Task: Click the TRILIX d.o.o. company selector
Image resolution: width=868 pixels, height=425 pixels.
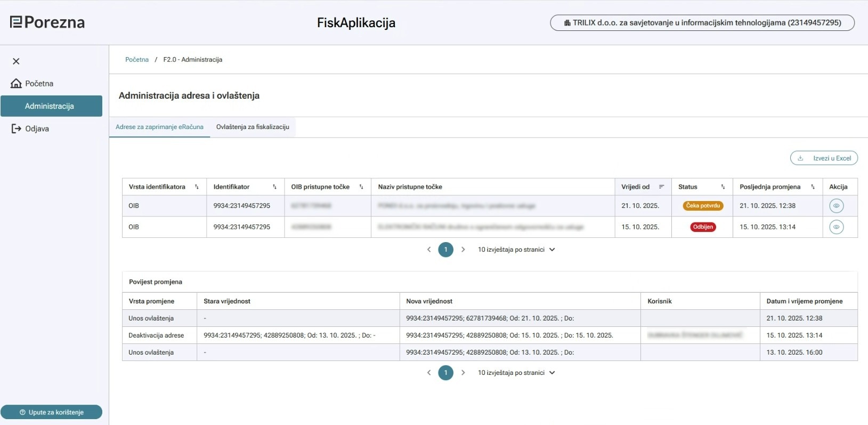Action: tap(702, 23)
